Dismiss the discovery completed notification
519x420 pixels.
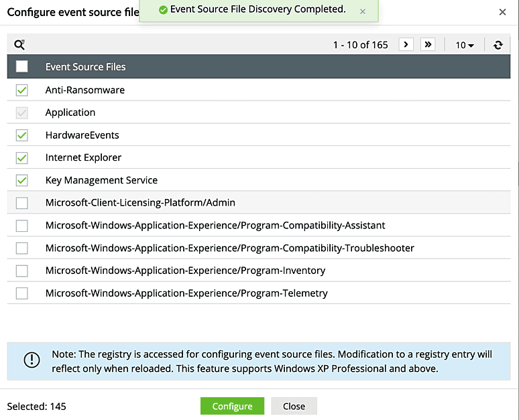click(363, 11)
